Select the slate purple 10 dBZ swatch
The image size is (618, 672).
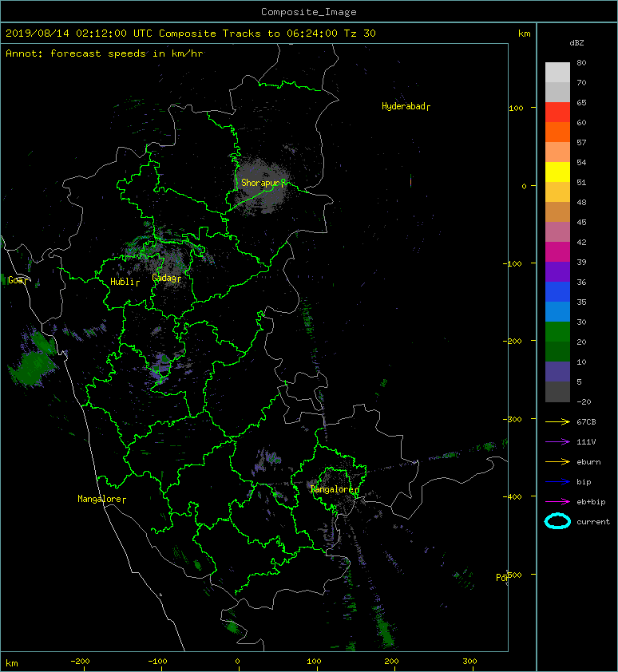click(x=557, y=371)
